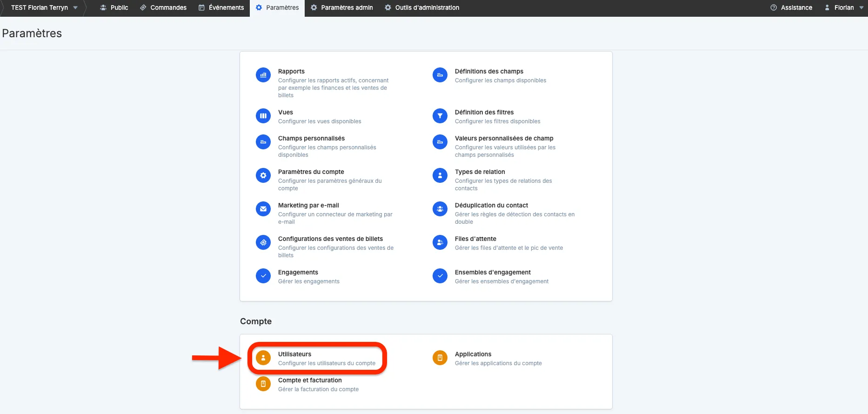The width and height of the screenshot is (868, 414).
Task: Go to the Public tab
Action: tap(114, 7)
